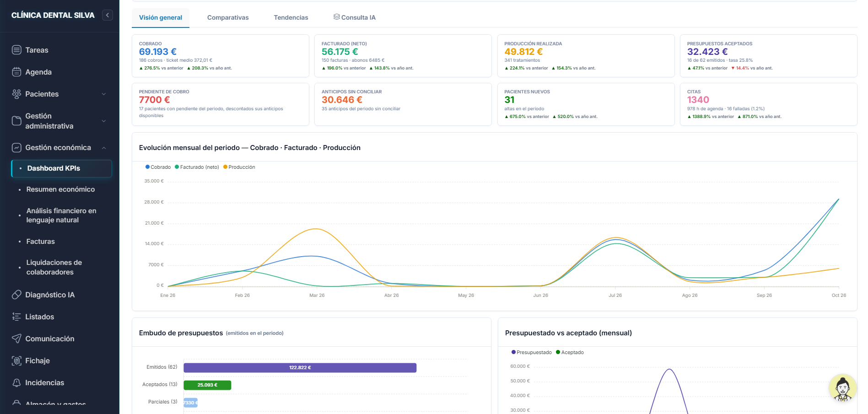Click the Consulta IA tab icon
The height and width of the screenshot is (414, 868).
click(x=336, y=17)
